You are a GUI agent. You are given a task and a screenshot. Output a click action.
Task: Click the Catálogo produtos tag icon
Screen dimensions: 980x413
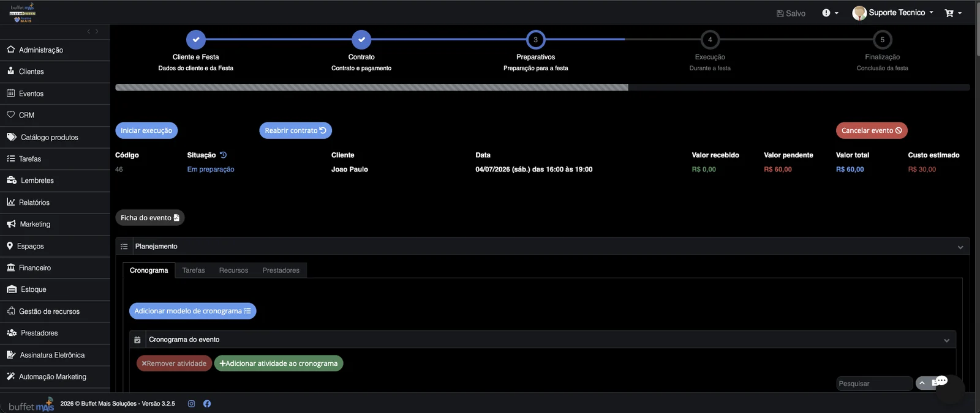pos(12,137)
